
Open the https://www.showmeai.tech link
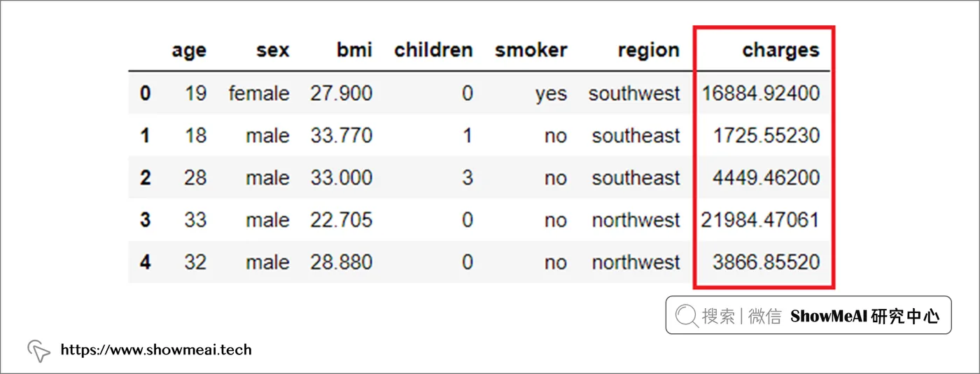pyautogui.click(x=155, y=349)
